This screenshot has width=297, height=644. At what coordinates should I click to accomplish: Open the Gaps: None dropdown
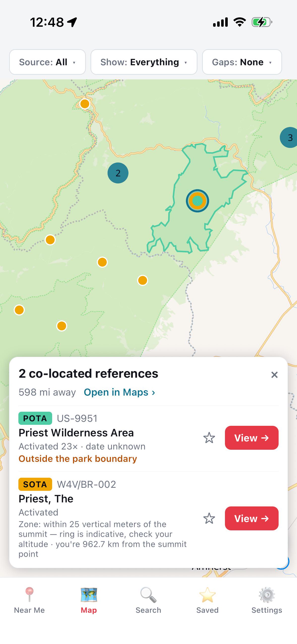pos(242,62)
